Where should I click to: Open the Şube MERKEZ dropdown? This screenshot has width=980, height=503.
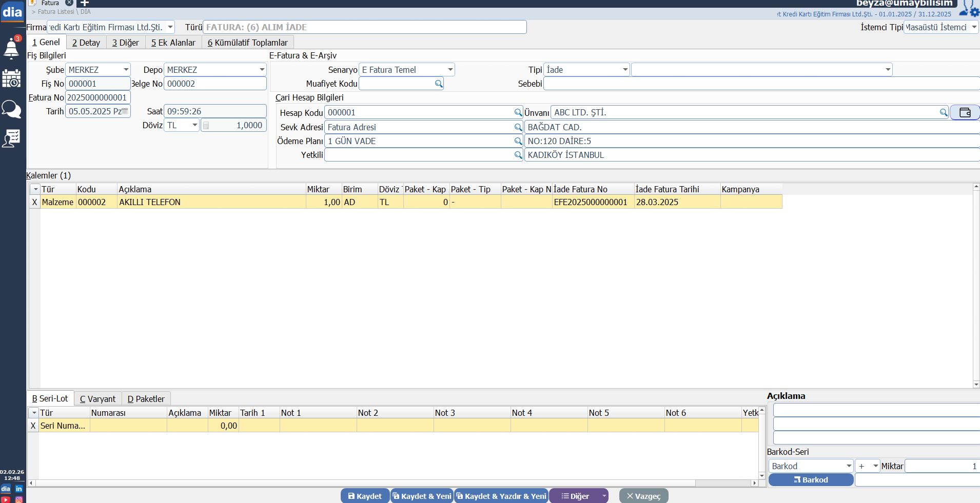(126, 70)
